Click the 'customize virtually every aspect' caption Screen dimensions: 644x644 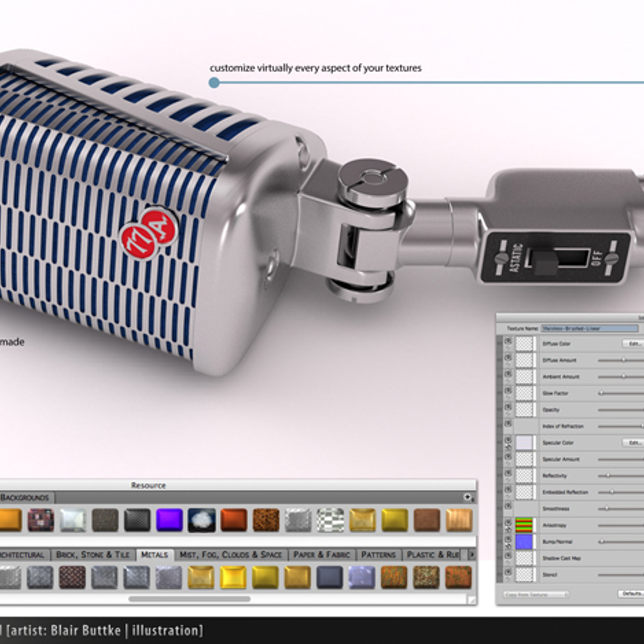316,68
